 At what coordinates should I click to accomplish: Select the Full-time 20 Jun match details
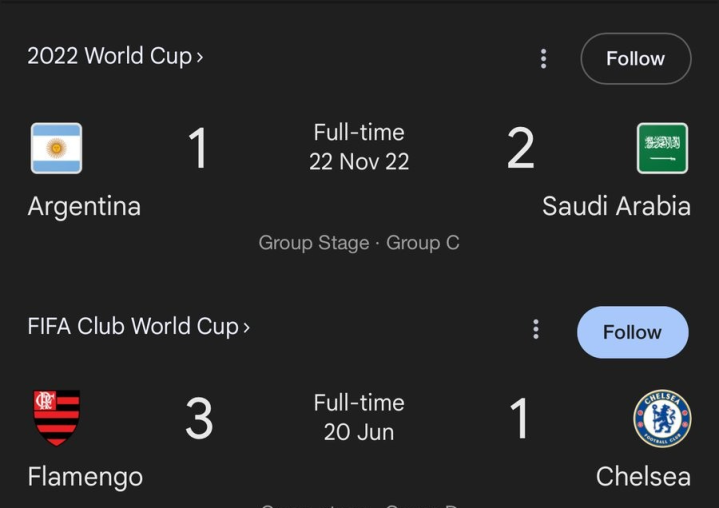point(359,418)
